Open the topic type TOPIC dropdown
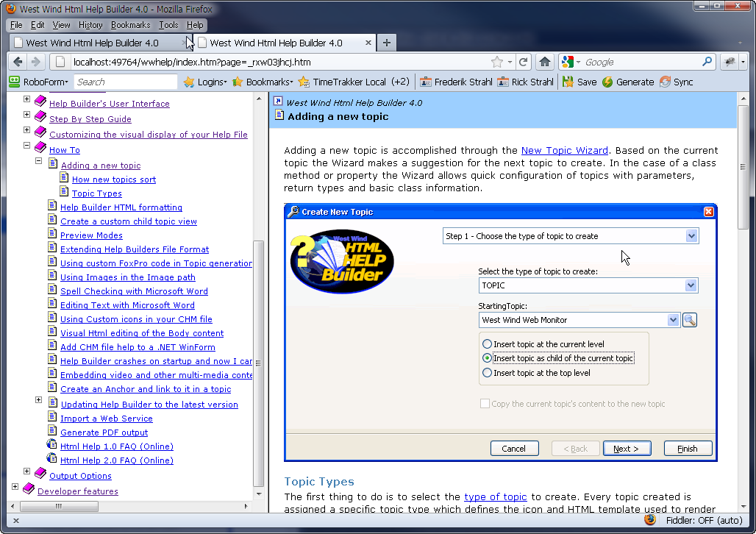The height and width of the screenshot is (534, 756). click(691, 285)
